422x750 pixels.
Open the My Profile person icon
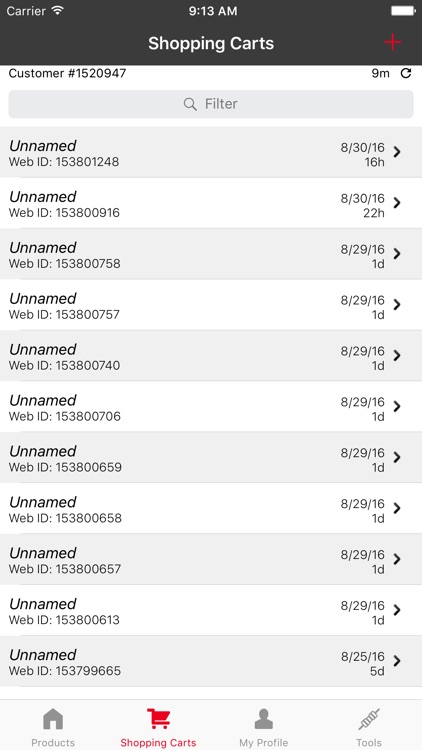264,718
